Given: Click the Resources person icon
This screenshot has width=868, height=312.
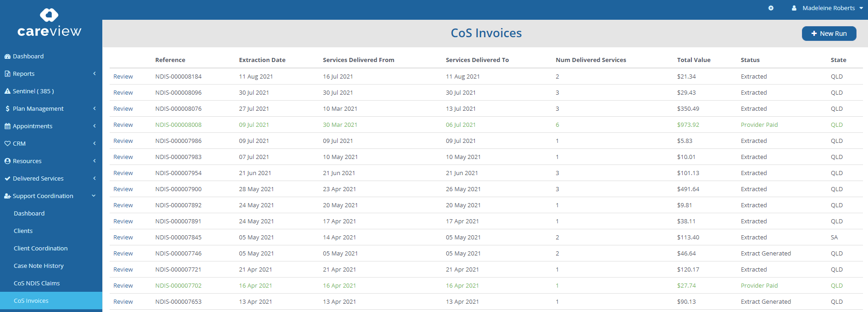Looking at the screenshot, I should click(x=7, y=161).
